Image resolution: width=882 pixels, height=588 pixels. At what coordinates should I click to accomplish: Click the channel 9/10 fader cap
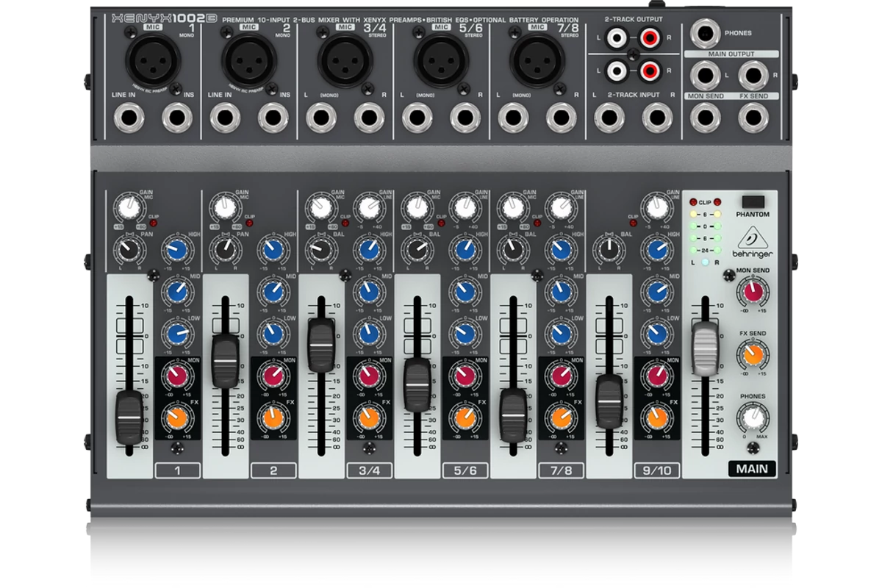(x=609, y=401)
